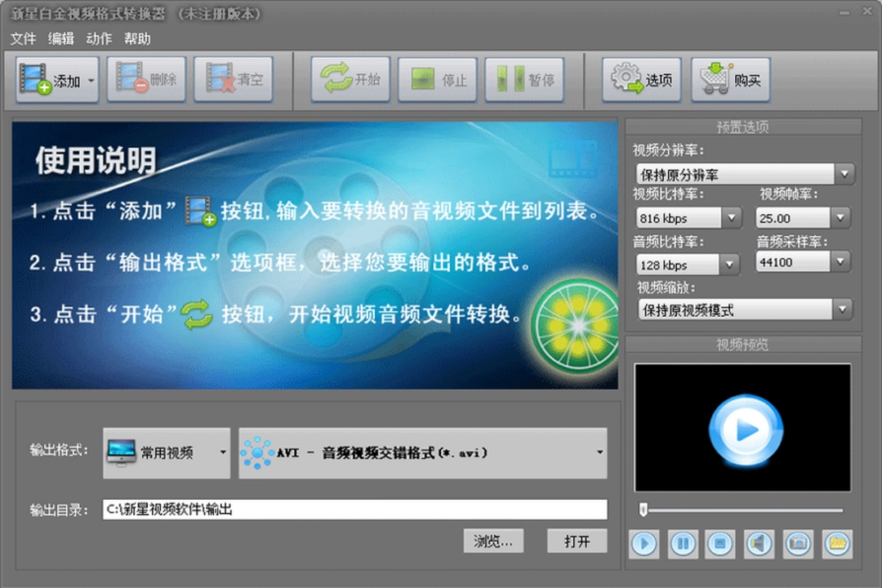Click the 打开 (Open) button
The image size is (882, 588).
tap(577, 541)
